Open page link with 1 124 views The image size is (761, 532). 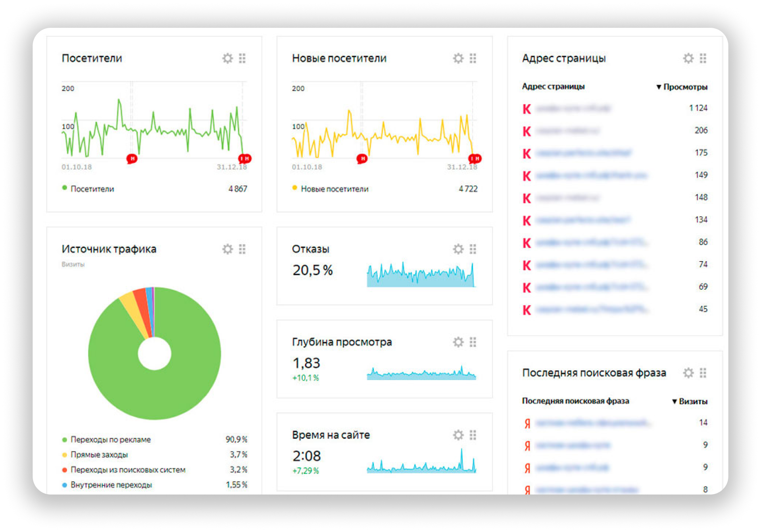pyautogui.click(x=573, y=108)
